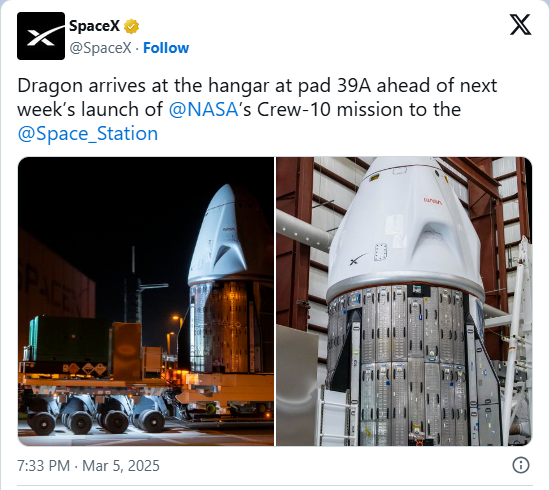This screenshot has height=490, width=550.
Task: Click the tweet text about Dragon arriving
Action: (x=257, y=109)
